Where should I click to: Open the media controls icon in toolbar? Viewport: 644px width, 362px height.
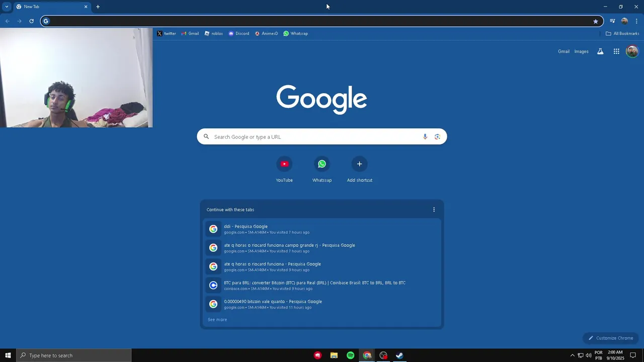(x=612, y=21)
